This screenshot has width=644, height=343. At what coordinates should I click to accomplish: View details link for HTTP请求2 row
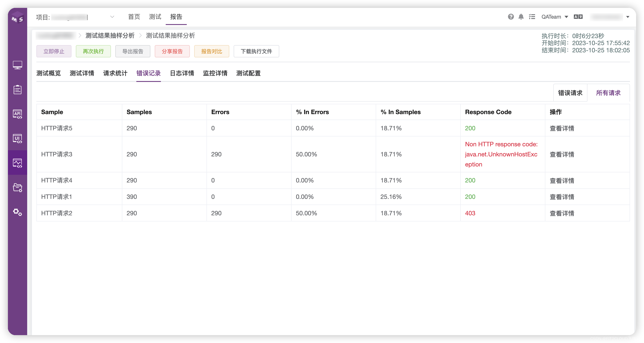562,213
